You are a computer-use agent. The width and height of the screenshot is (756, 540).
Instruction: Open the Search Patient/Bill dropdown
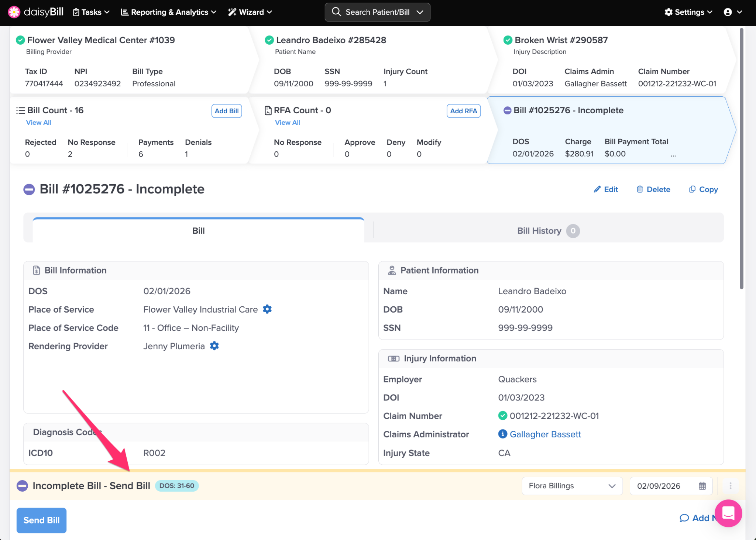click(377, 12)
